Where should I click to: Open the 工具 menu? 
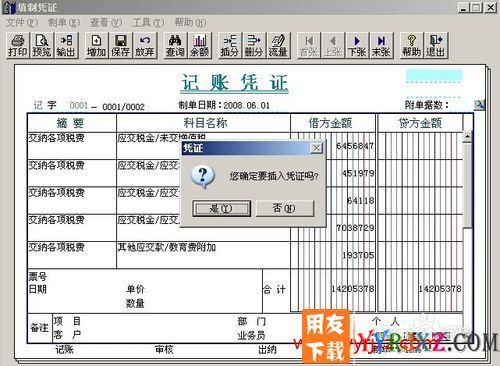(x=148, y=23)
